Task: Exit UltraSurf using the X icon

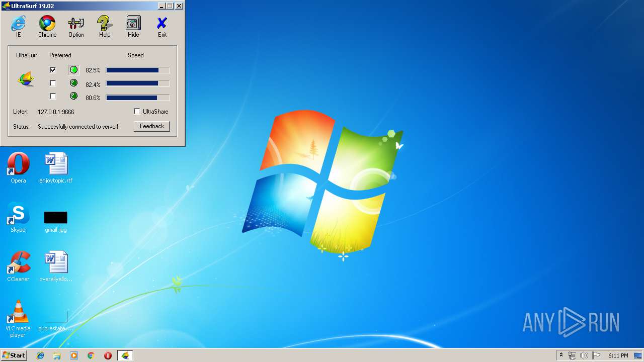Action: click(x=162, y=26)
